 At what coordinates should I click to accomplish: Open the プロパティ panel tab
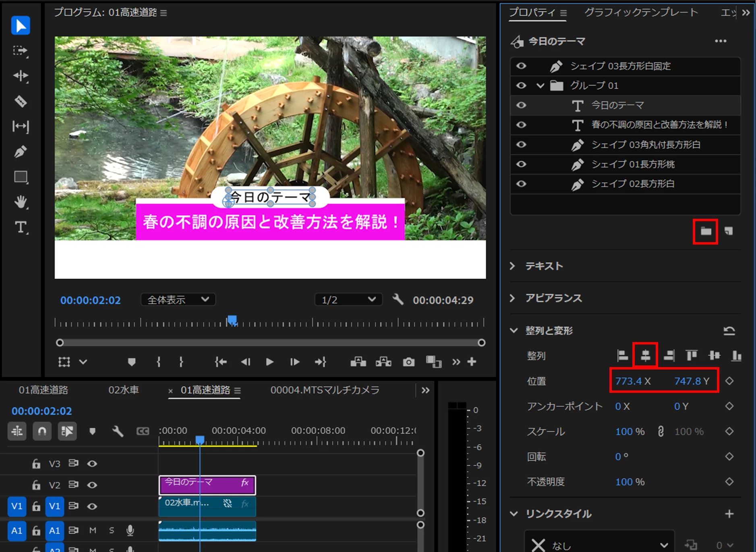click(532, 12)
